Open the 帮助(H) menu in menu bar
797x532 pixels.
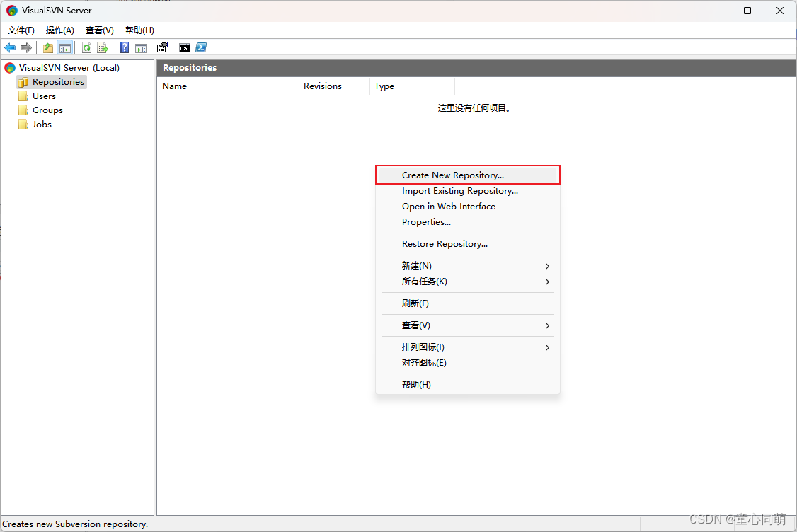point(139,30)
